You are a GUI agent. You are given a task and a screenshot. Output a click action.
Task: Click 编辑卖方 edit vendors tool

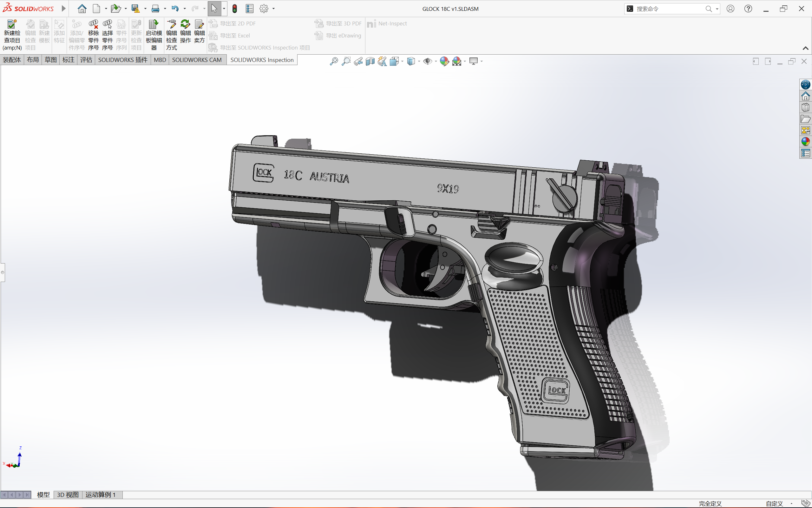pos(199,32)
